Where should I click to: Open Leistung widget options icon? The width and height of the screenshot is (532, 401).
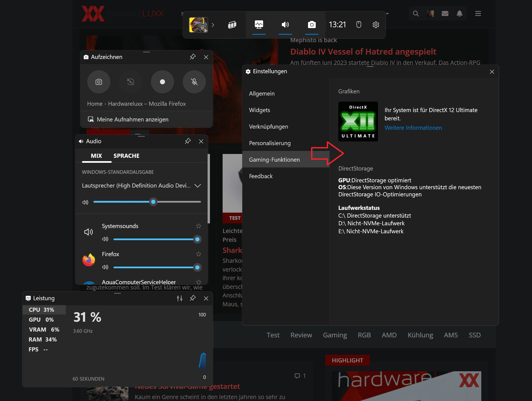pyautogui.click(x=180, y=298)
